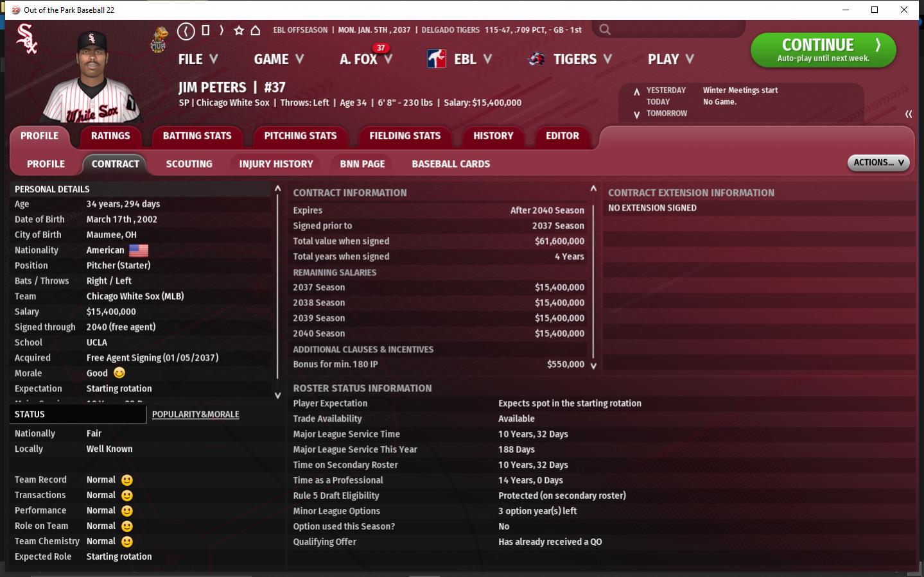This screenshot has height=577, width=924.
Task: Click Jim Peters player portrait
Action: pos(93,77)
